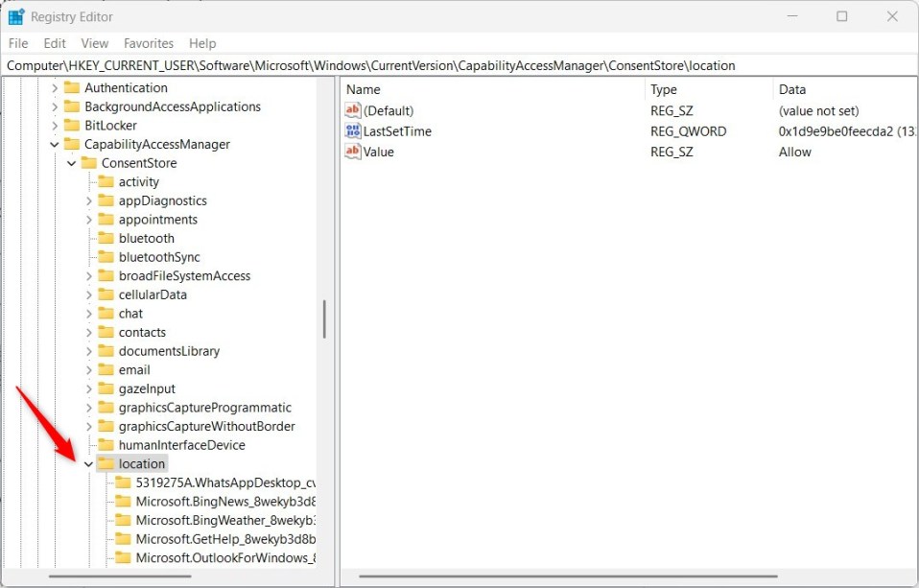Click the LastSetTime binary value icon

tap(353, 130)
